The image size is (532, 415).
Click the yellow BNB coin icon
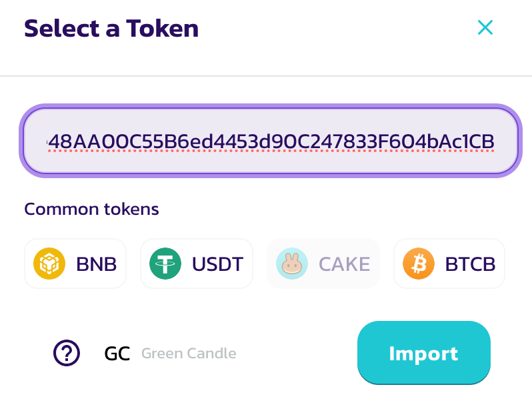[x=49, y=264]
